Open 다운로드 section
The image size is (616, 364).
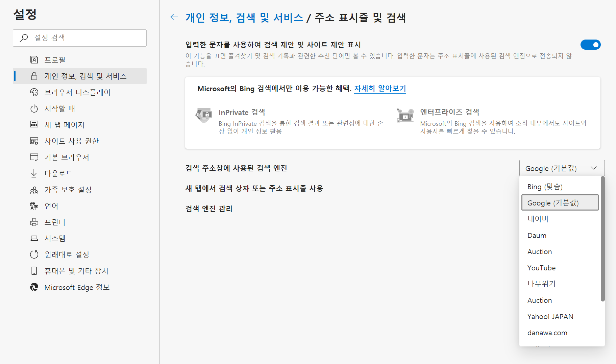(80, 173)
